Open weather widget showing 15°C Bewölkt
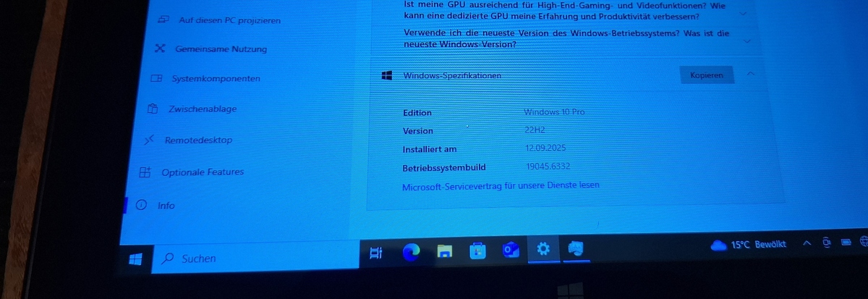This screenshot has height=299, width=868. point(749,245)
